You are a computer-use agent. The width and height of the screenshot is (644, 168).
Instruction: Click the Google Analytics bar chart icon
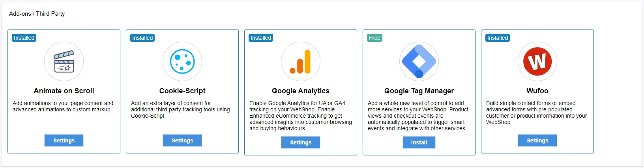[301, 61]
